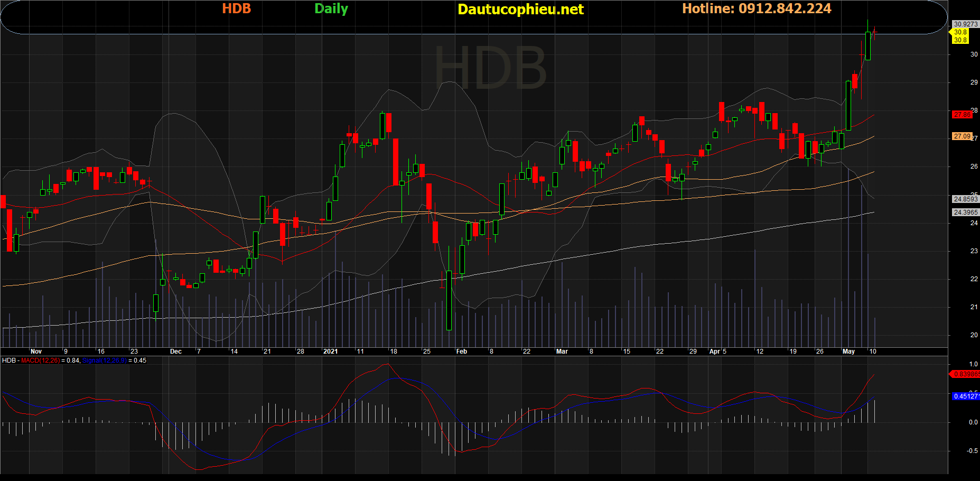Open the Dautucophieu.net link
Screen dimensions: 980x481
[520, 10]
